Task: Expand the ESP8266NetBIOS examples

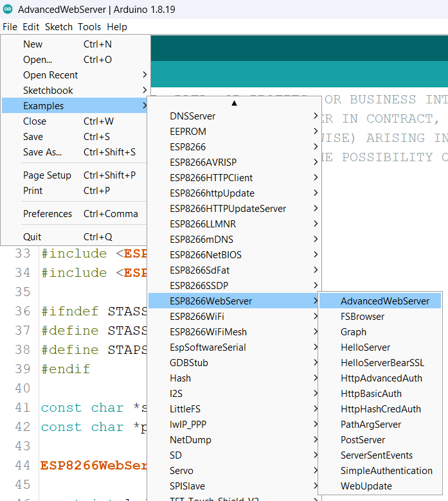Action: click(x=234, y=254)
